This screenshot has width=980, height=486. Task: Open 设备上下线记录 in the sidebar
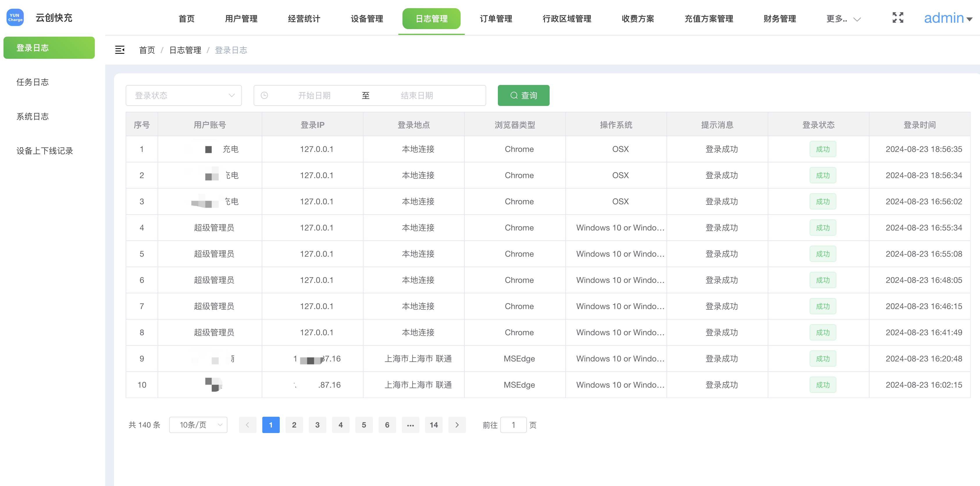click(x=44, y=151)
